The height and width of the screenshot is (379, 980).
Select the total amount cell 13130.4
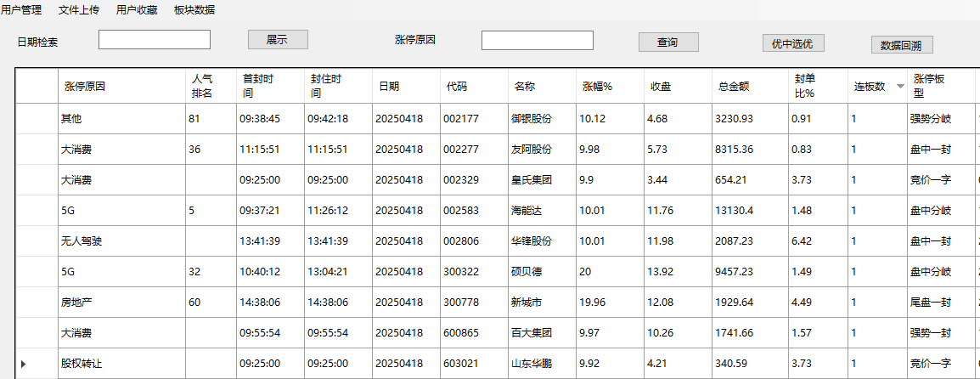click(x=749, y=211)
